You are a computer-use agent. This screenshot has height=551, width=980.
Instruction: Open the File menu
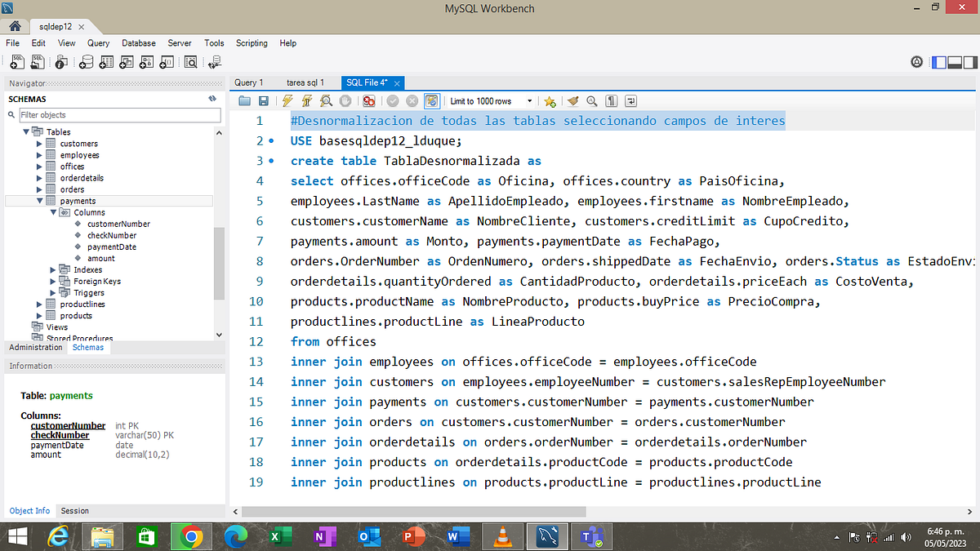[12, 43]
